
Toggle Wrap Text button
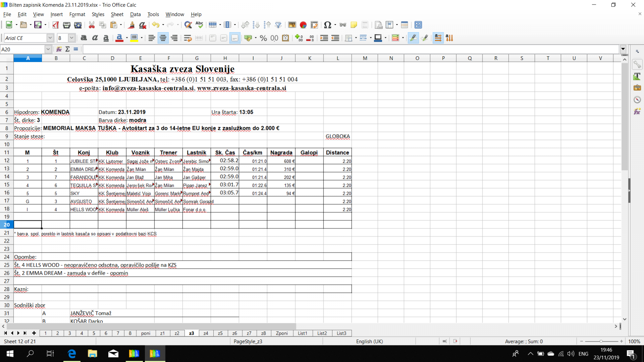pos(187,38)
